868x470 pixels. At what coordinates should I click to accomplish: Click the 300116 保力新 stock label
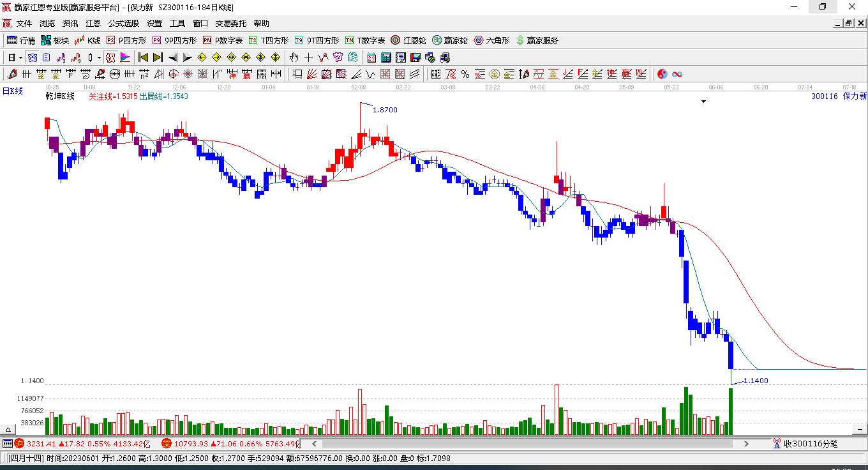(x=839, y=96)
